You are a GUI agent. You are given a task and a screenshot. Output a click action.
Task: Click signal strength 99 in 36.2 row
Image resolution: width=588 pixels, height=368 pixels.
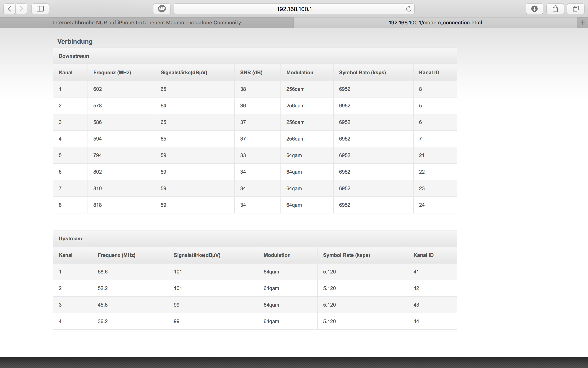176,321
